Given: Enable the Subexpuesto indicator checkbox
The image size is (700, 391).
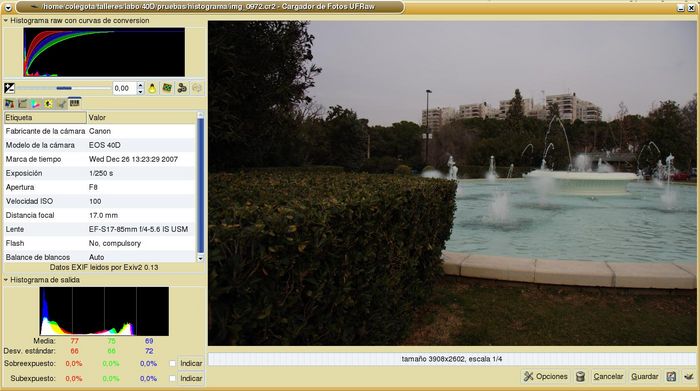Looking at the screenshot, I should click(x=172, y=378).
